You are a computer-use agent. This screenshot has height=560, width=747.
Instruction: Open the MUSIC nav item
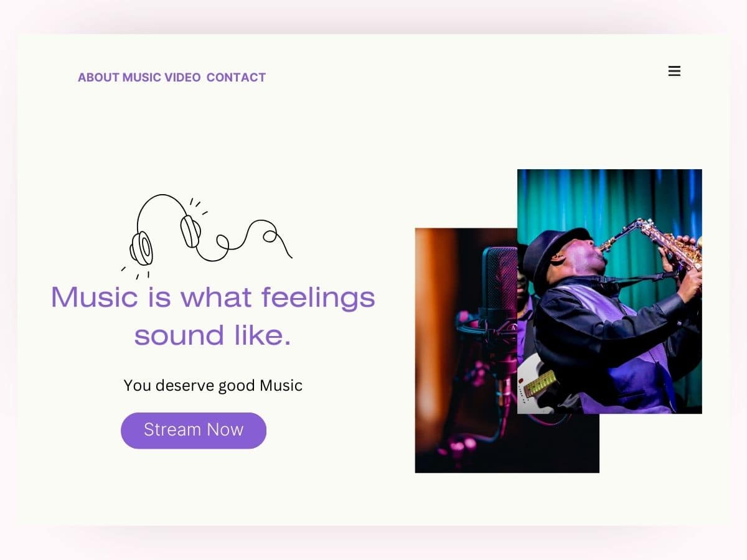142,78
